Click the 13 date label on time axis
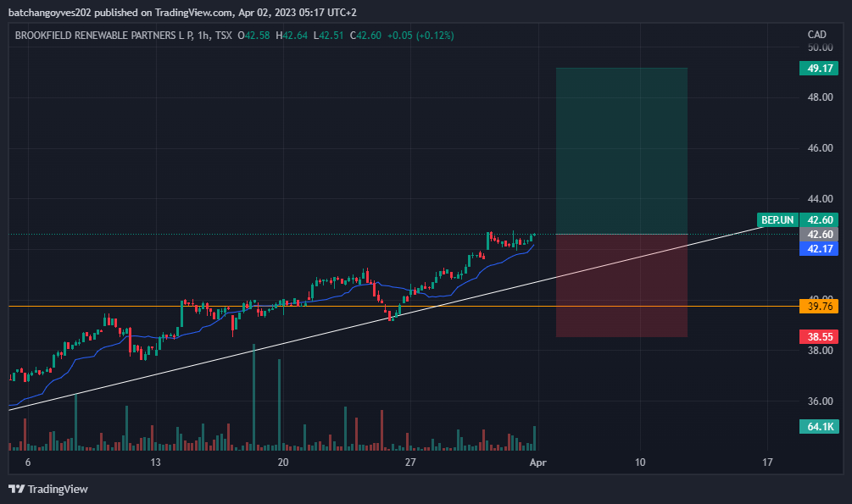 pyautogui.click(x=155, y=462)
